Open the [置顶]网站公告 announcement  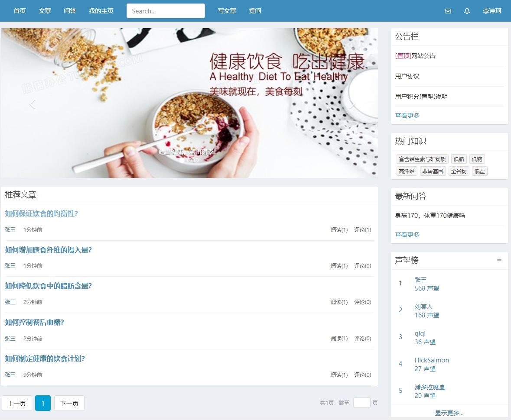click(415, 56)
